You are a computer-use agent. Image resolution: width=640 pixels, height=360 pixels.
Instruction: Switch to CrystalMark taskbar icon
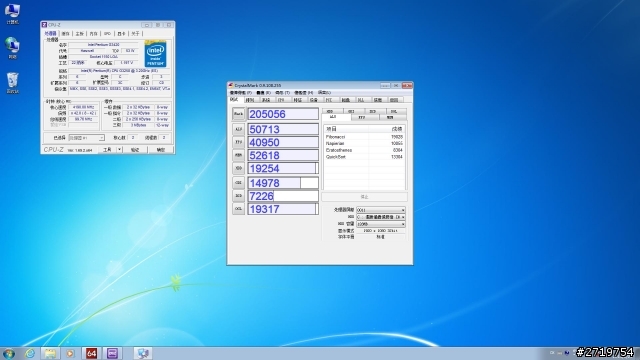click(x=142, y=353)
